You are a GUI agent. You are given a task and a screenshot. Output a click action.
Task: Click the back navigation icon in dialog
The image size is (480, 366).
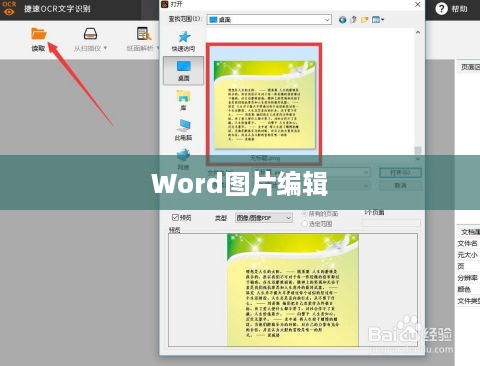tap(342, 20)
